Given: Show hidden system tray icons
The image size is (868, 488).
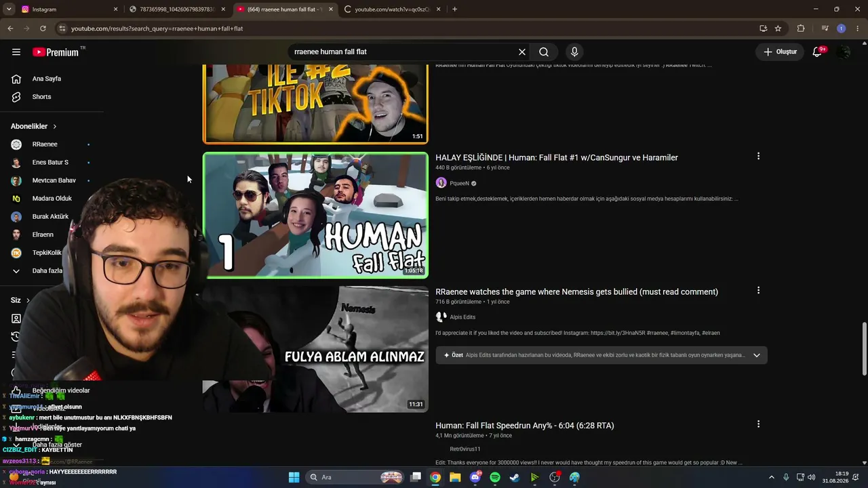Looking at the screenshot, I should click(771, 477).
